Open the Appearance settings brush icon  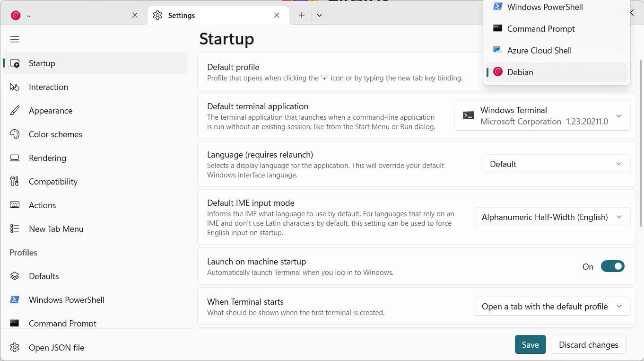[x=15, y=111]
